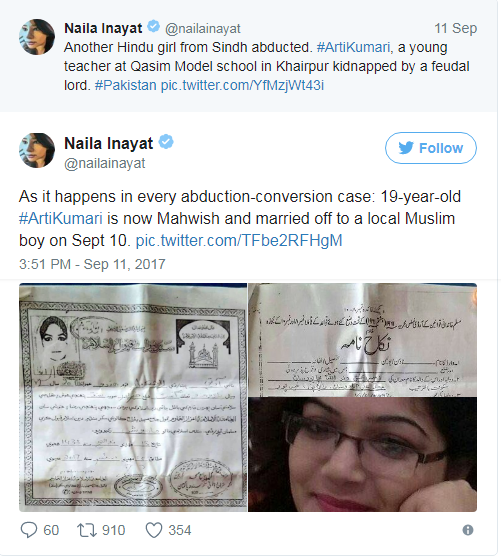Screen dimensions: 501x558
Task: Open Naila Inayat's avatar in the main tweet
Action: point(37,150)
